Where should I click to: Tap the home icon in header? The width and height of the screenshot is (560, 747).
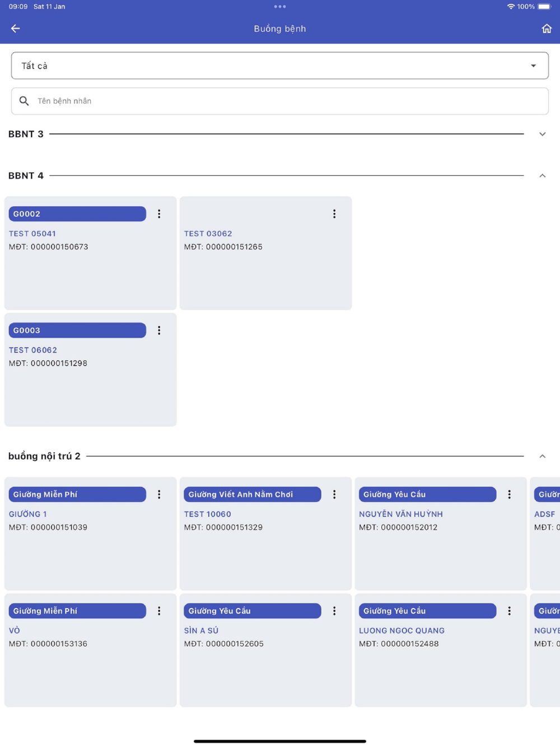(x=547, y=29)
